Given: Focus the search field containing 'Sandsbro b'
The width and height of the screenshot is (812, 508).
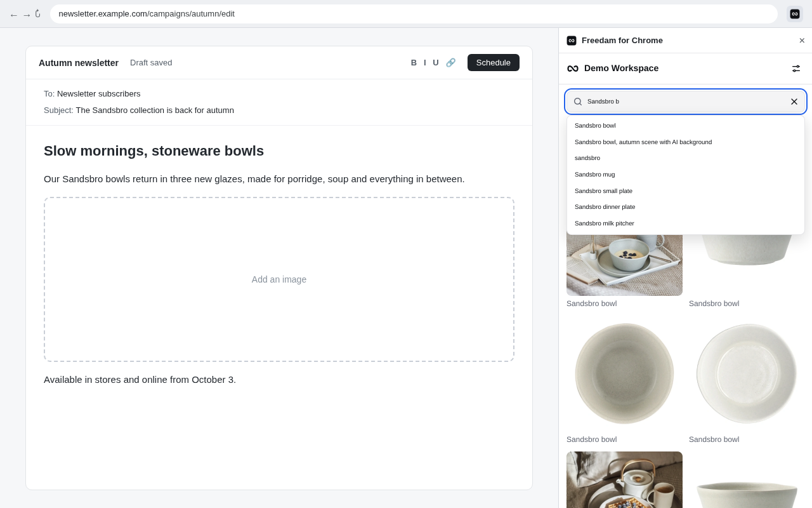Looking at the screenshot, I should click(x=686, y=102).
